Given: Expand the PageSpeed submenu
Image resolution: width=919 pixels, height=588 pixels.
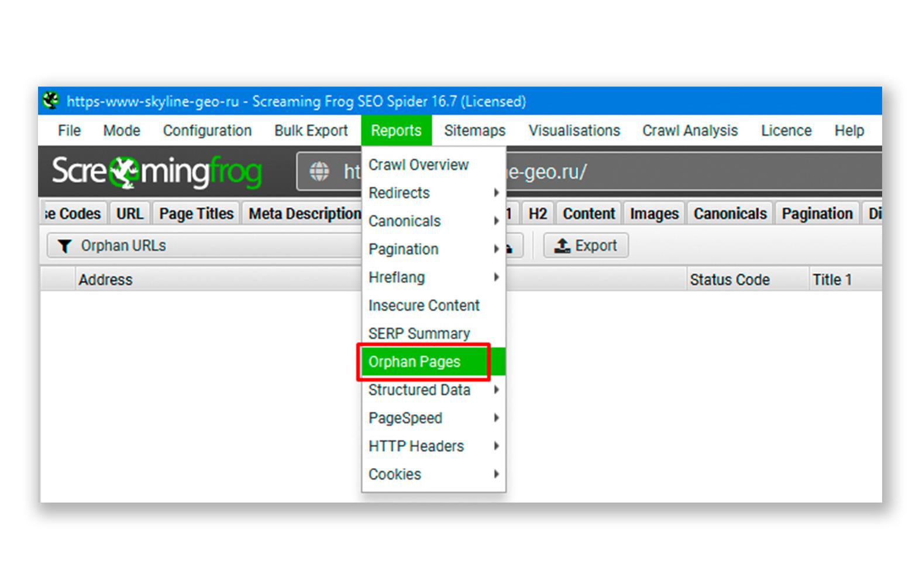Looking at the screenshot, I should [433, 418].
